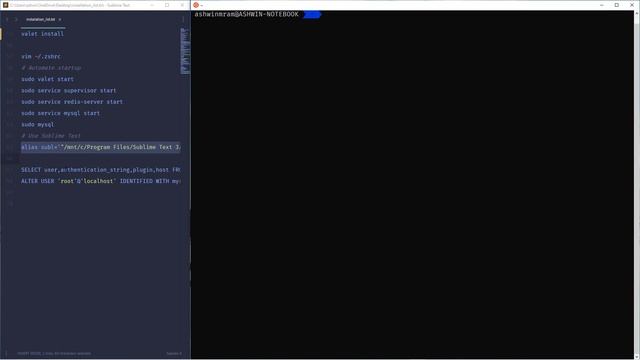Click the Ubuntu terminal icon in title bar
This screenshot has width=640, height=360.
click(196, 5)
